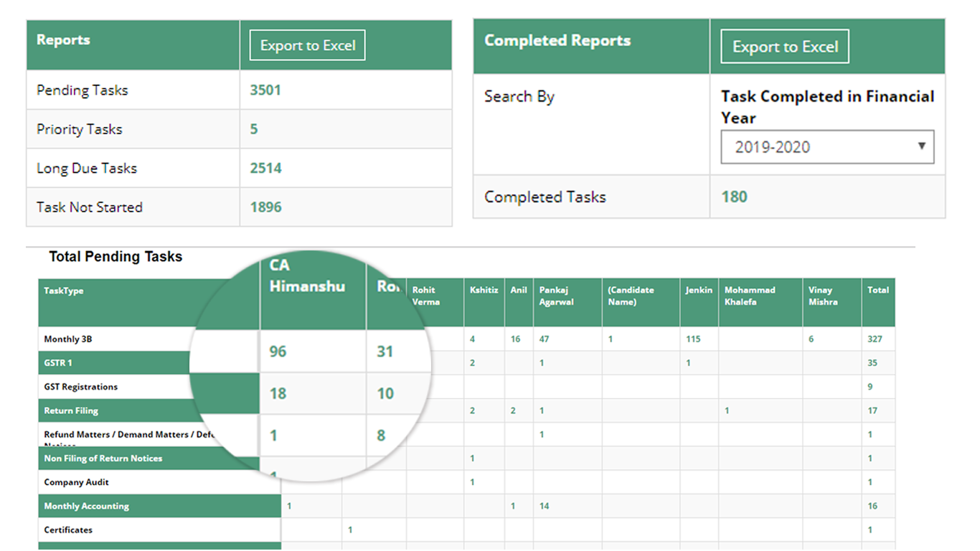Select 2019-2020 in the year selector

(826, 146)
